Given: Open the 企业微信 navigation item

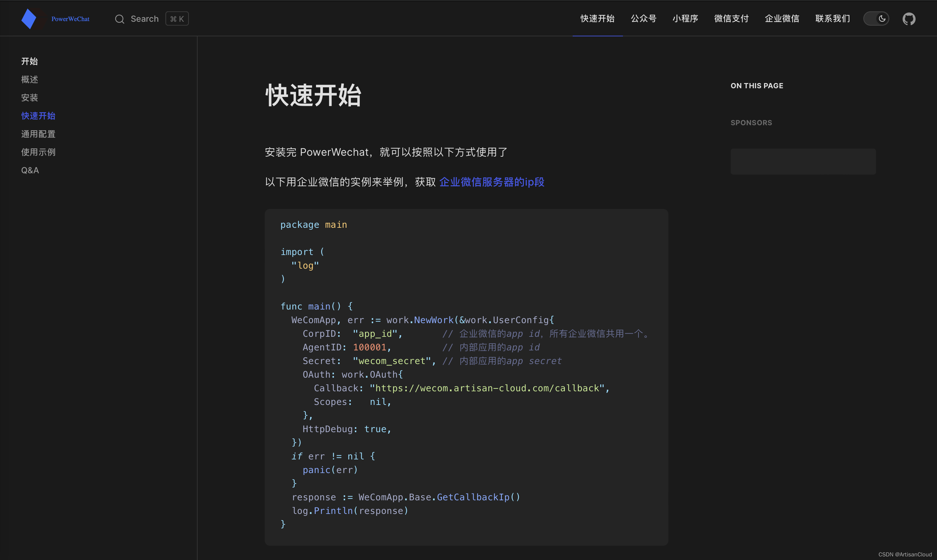Looking at the screenshot, I should click(x=782, y=18).
